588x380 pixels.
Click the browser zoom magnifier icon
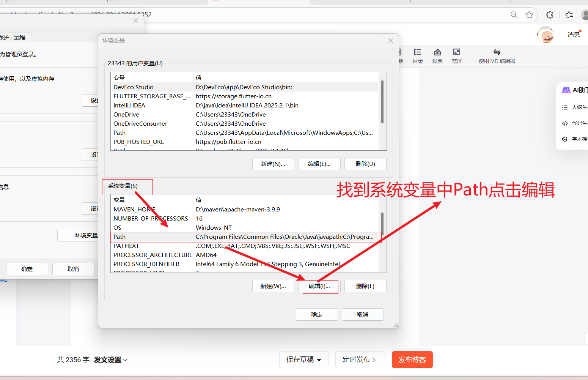(514, 15)
